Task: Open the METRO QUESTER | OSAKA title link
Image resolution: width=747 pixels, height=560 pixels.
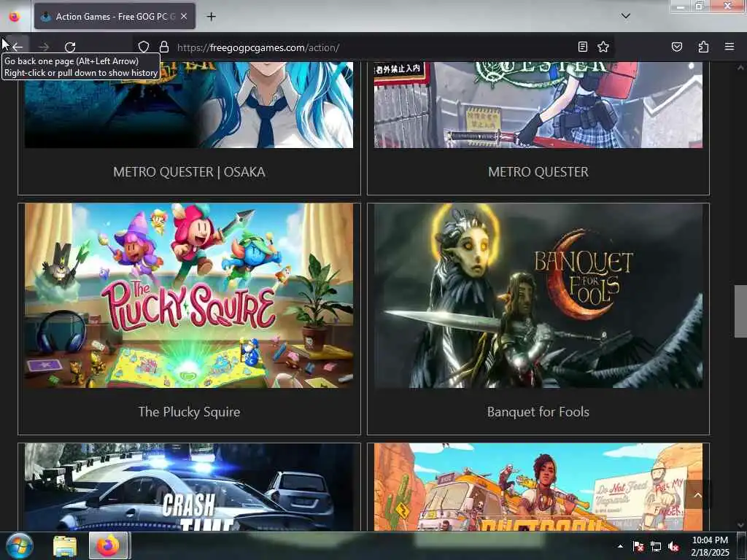Action: [x=189, y=172]
